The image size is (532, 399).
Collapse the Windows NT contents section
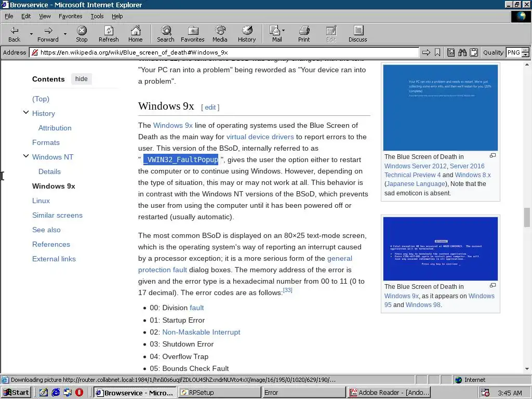(26, 156)
